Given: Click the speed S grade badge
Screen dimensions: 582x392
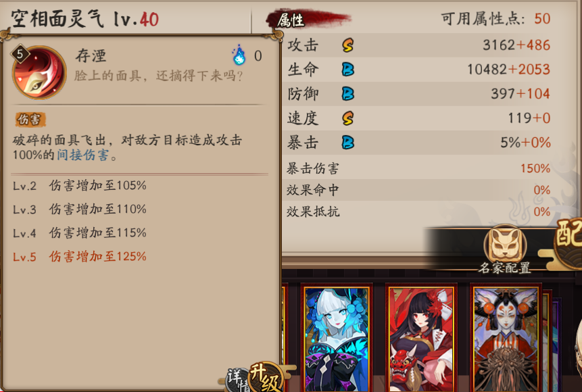Looking at the screenshot, I should (348, 118).
